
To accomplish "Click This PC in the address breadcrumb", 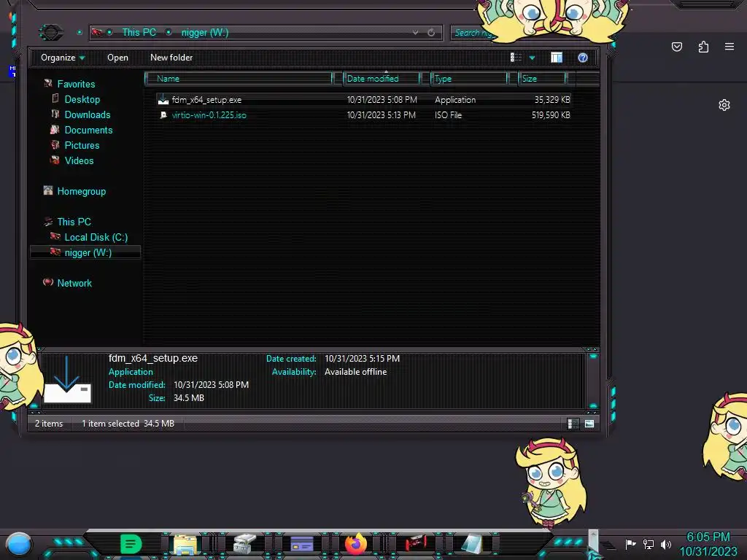I will pos(139,32).
